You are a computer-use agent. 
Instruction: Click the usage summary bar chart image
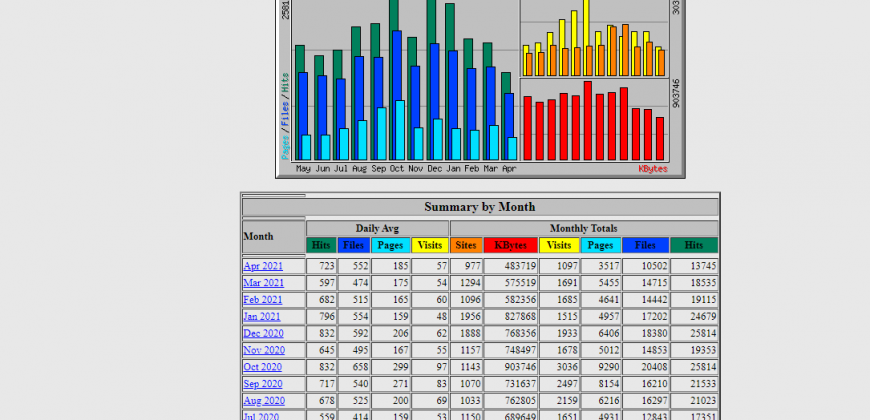tap(480, 89)
